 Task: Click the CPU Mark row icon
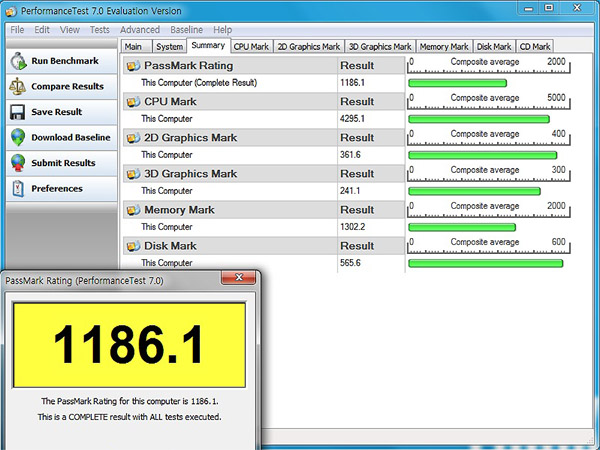point(133,102)
